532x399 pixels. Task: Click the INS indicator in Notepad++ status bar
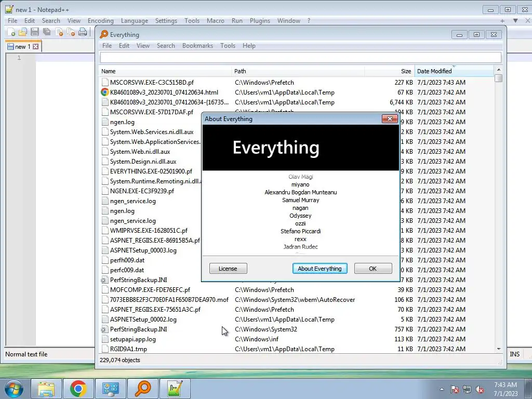point(514,354)
